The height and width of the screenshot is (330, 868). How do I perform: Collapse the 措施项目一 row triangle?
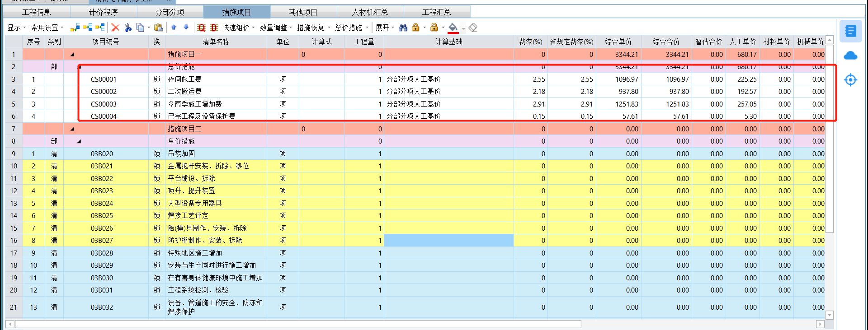click(x=72, y=55)
